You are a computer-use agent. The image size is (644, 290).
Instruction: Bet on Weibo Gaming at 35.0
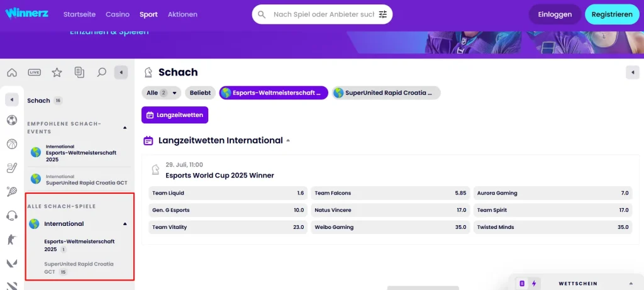[390, 227]
